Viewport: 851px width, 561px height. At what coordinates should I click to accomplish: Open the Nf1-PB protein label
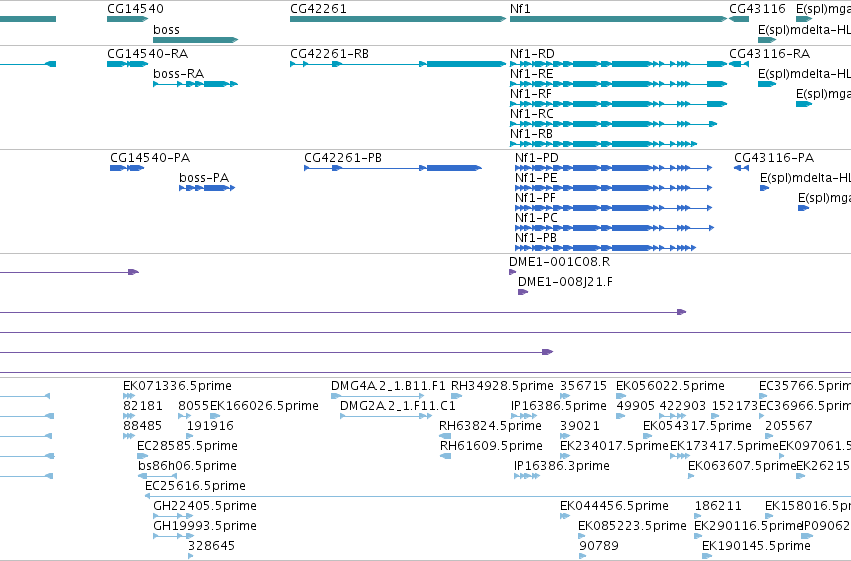coord(536,238)
